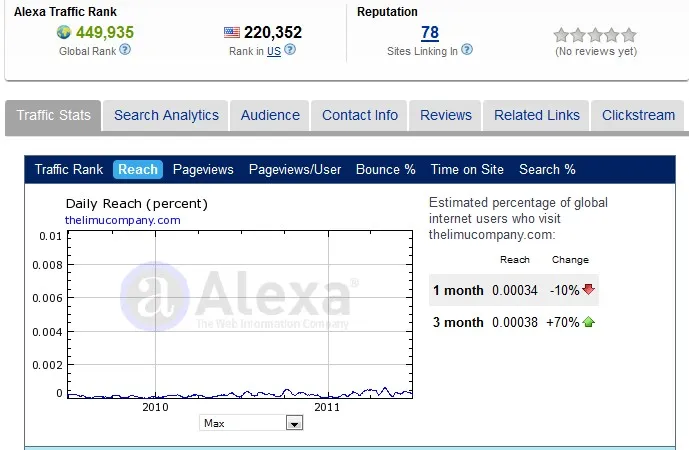Screen dimensions: 689x450
Task: Open the Max time range dropdown
Action: point(251,423)
